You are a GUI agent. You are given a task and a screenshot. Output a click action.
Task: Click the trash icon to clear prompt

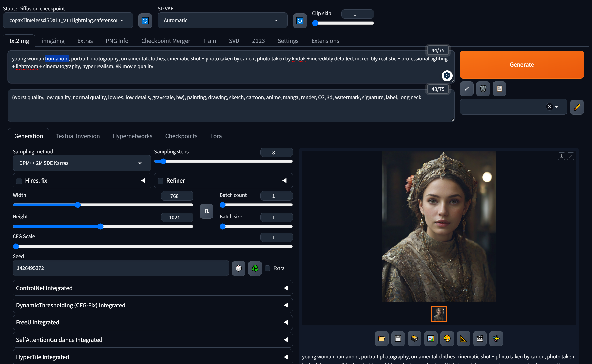click(x=483, y=89)
